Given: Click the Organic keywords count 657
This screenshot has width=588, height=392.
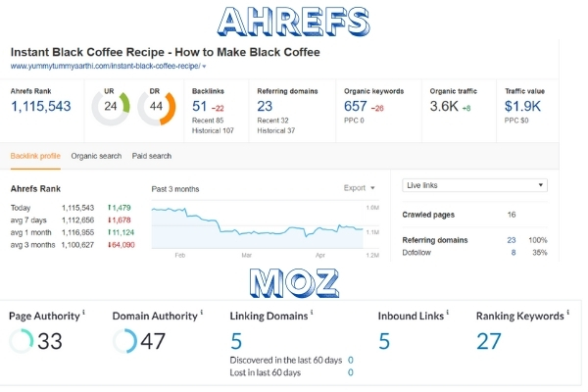Looking at the screenshot, I should [x=355, y=107].
